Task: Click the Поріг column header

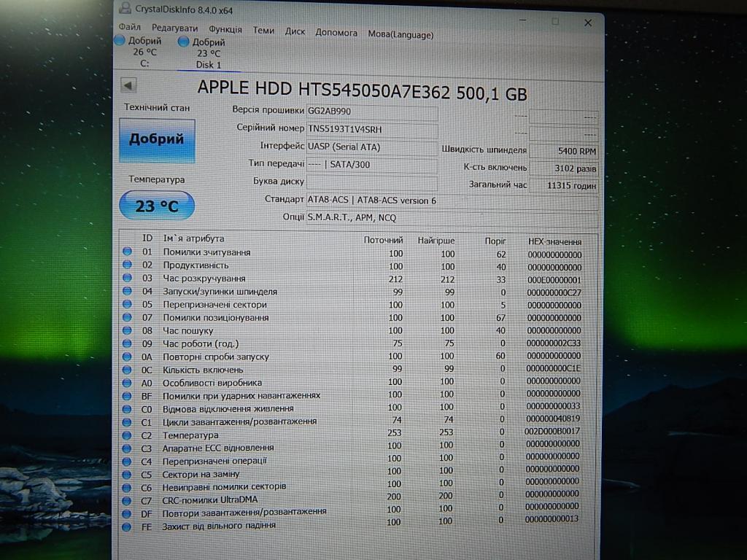Action: click(x=495, y=241)
